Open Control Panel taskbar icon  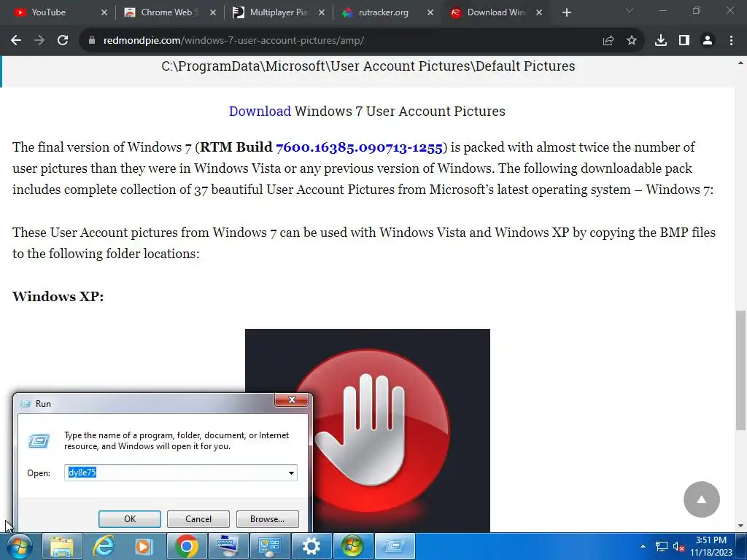[x=270, y=546]
